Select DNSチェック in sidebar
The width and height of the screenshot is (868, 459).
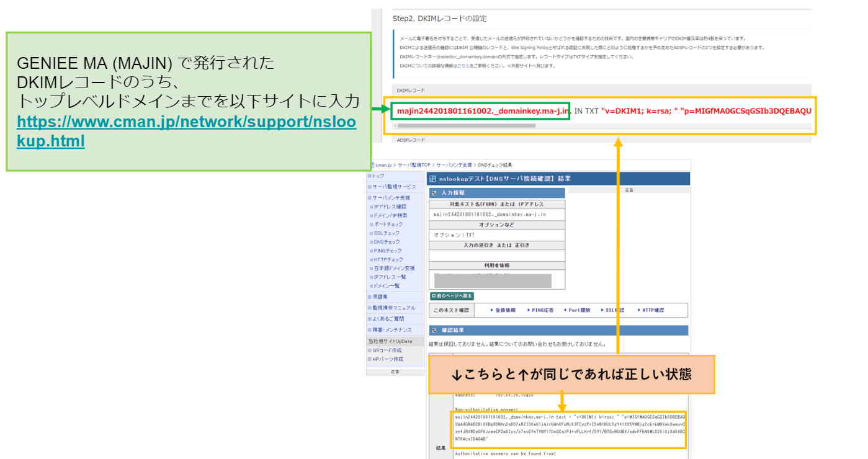tap(387, 242)
